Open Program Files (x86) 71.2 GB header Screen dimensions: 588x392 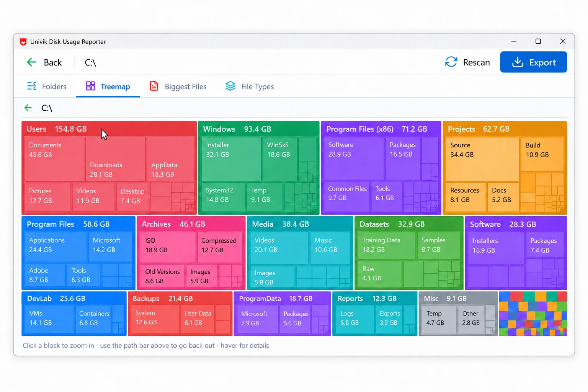(381, 129)
